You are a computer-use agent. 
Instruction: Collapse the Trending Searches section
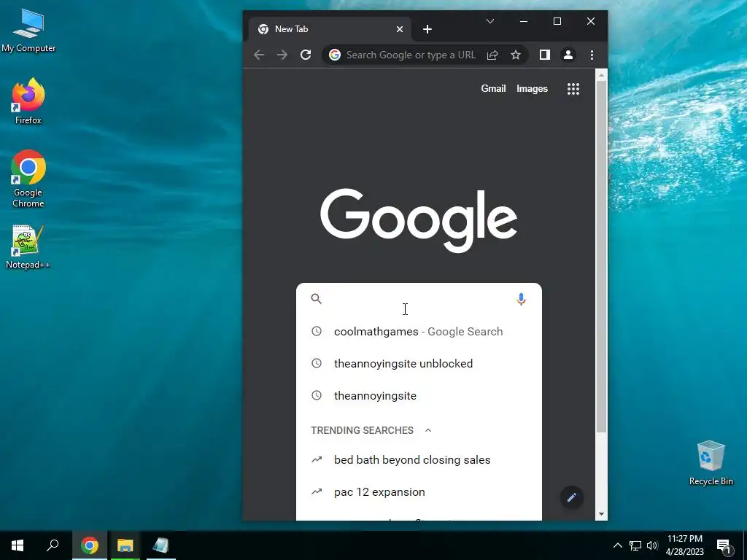(x=427, y=430)
